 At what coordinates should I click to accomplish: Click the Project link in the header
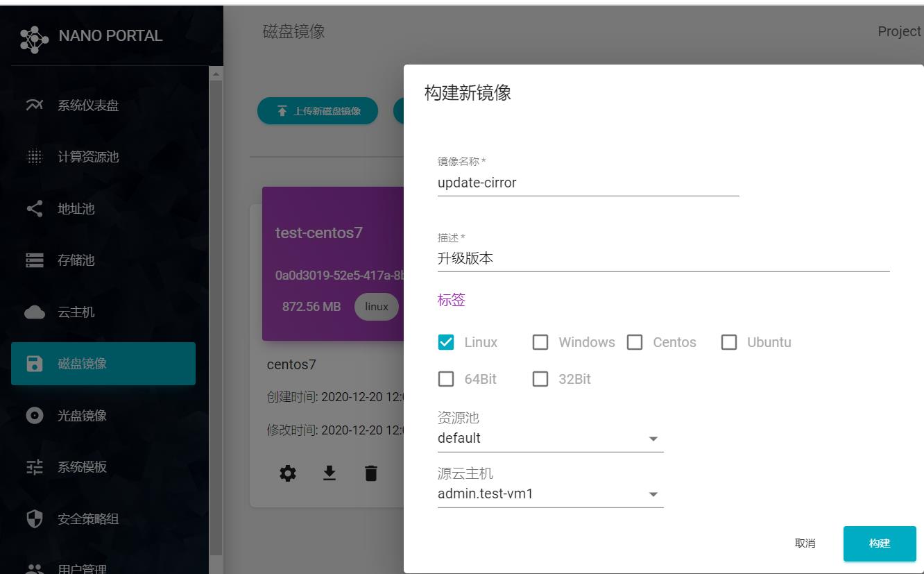(x=899, y=31)
